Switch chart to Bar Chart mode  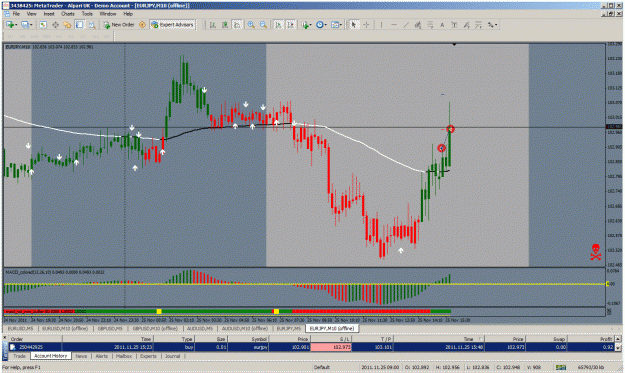pyautogui.click(x=213, y=25)
